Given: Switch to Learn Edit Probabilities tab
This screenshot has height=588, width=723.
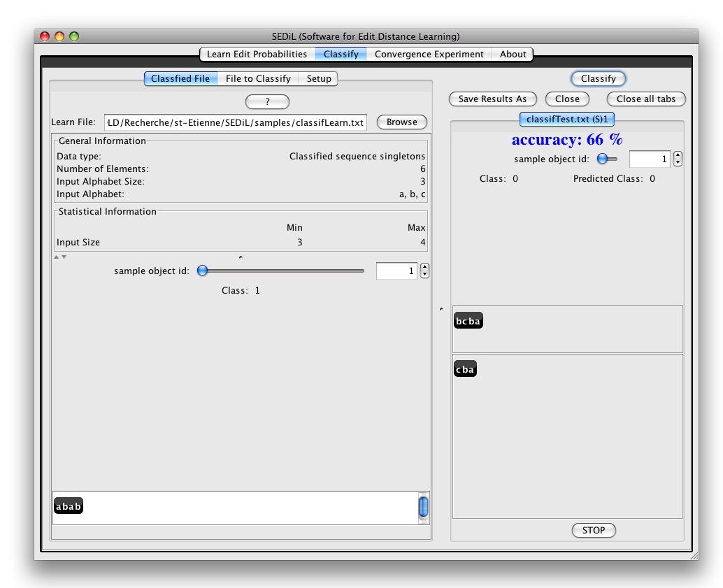Looking at the screenshot, I should [257, 54].
